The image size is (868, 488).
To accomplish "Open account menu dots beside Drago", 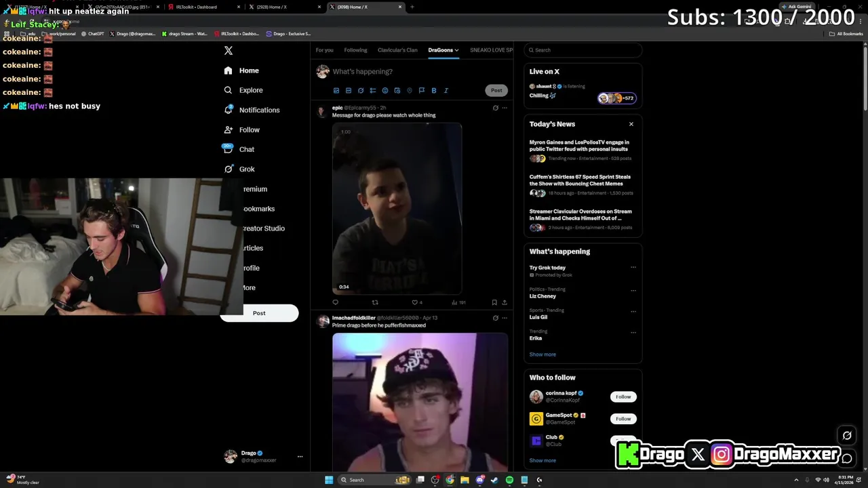I will (300, 457).
